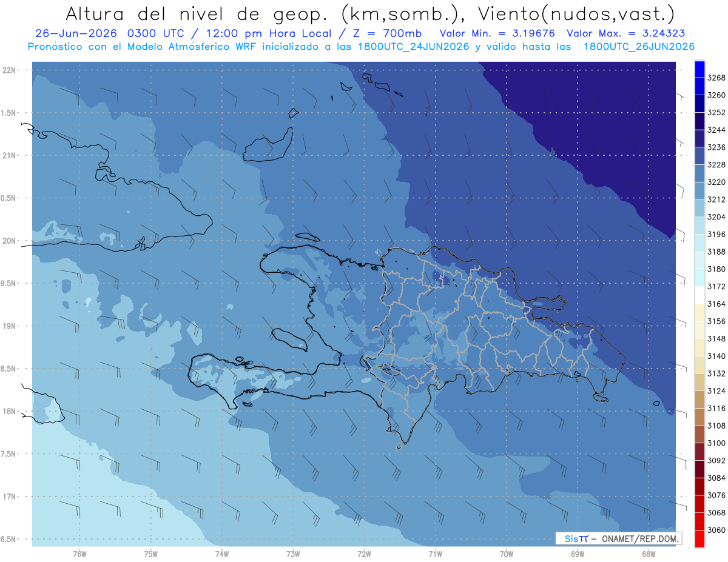Pick the bright blue swatch above 3268

click(699, 69)
